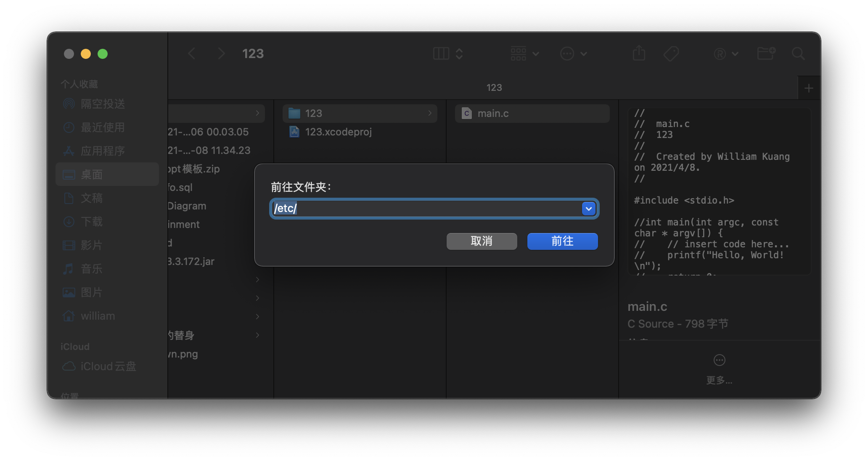Open AirDrop (隔空投送) in sidebar
868x461 pixels.
tap(107, 104)
